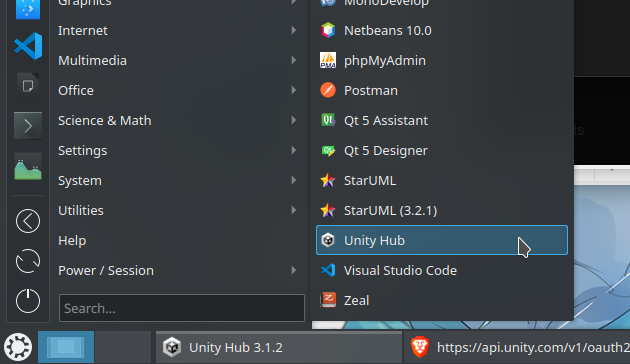This screenshot has height=364, width=630.
Task: Click the Netbeans cube icon
Action: click(328, 31)
